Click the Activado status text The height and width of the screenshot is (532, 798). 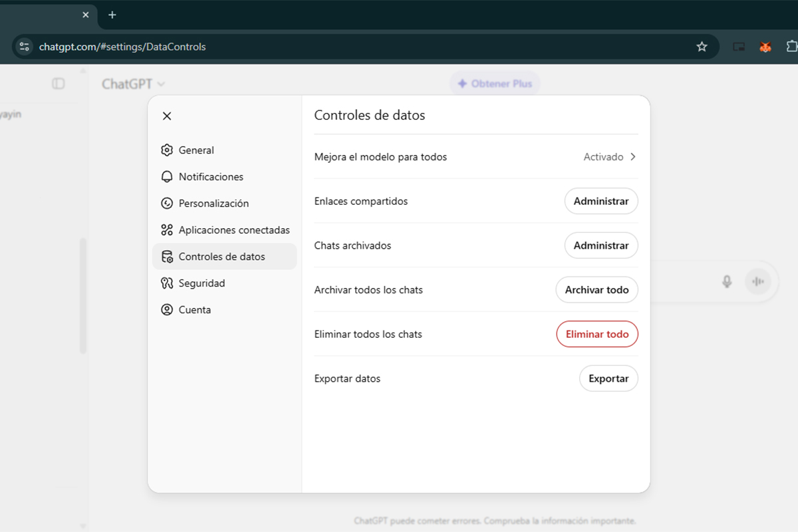pyautogui.click(x=603, y=157)
